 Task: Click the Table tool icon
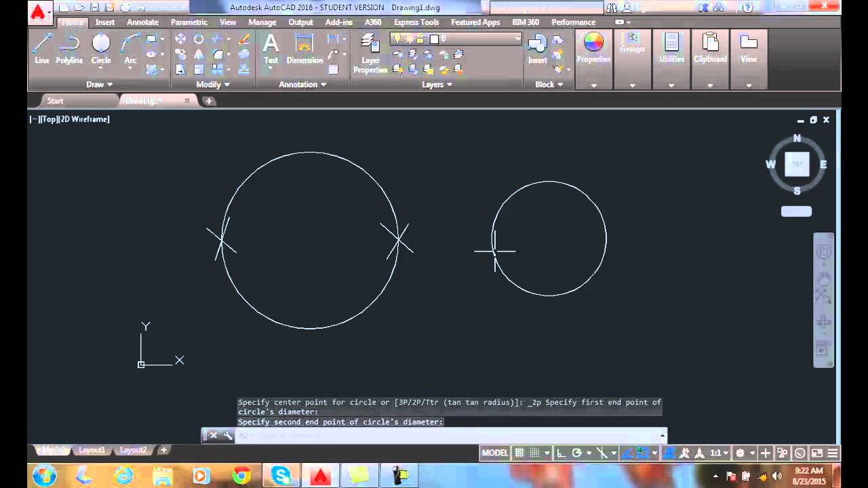(x=333, y=69)
